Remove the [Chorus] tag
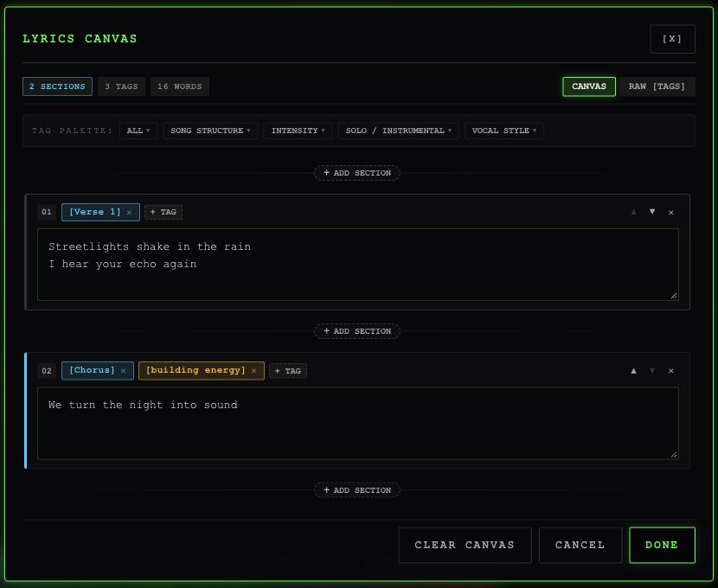Viewport: 718px width, 588px height. pos(123,371)
